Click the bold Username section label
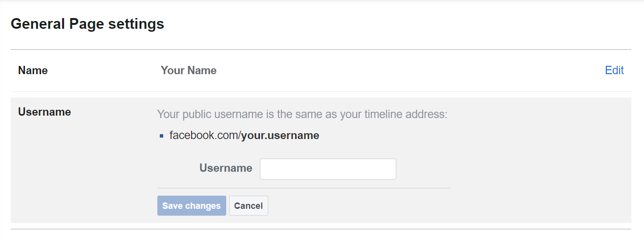Screen dimensions: 644x242 (x=44, y=112)
